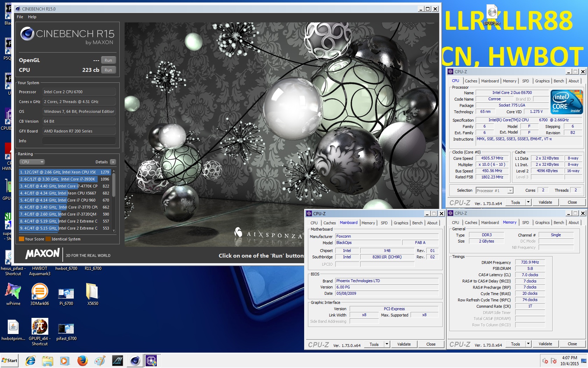Select the Cinebench taskbar icon
The width and height of the screenshot is (588, 368).
(135, 360)
